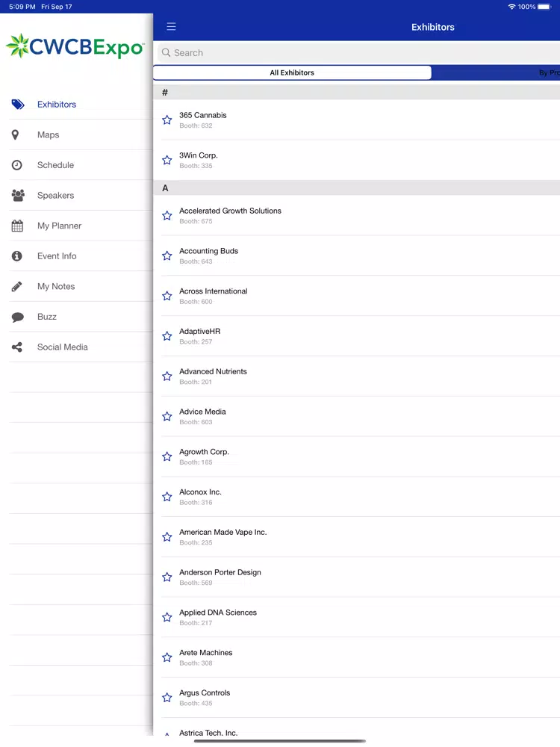Select Anderson Porter Design in list
Image resolution: width=560 pixels, height=747 pixels.
tap(357, 577)
